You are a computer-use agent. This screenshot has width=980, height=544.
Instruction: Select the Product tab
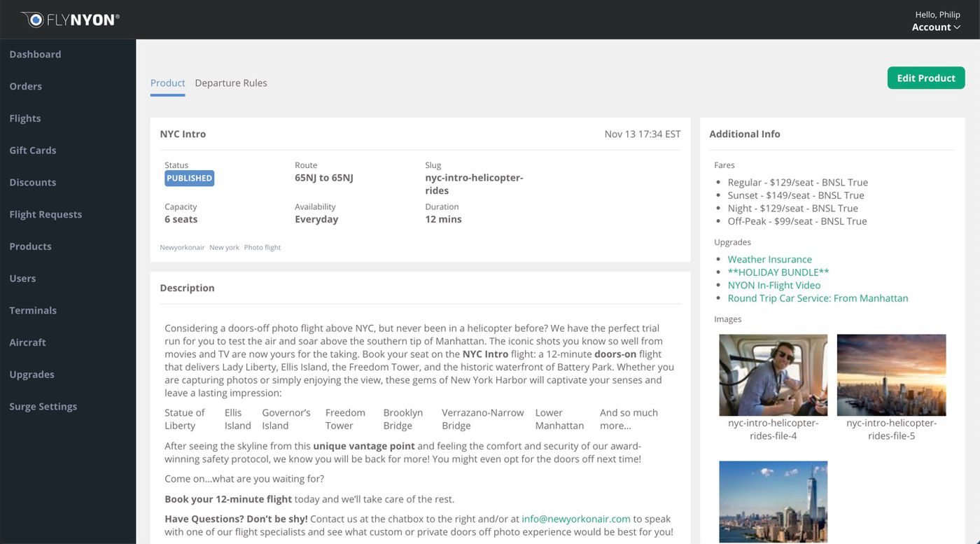[167, 83]
